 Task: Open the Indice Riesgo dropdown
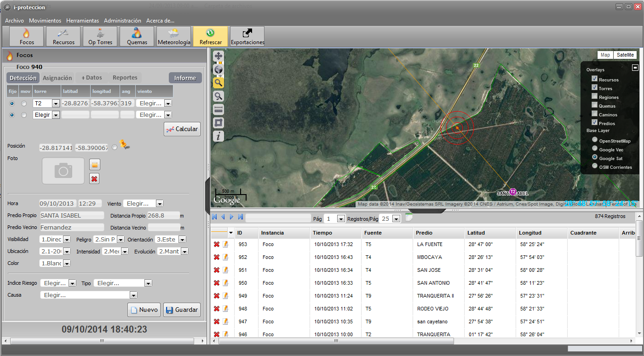point(72,283)
